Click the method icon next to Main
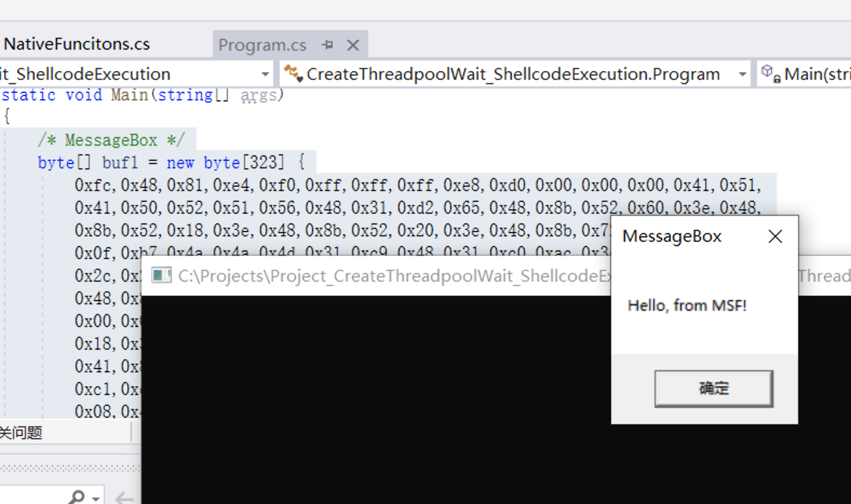This screenshot has width=851, height=504. [x=771, y=73]
